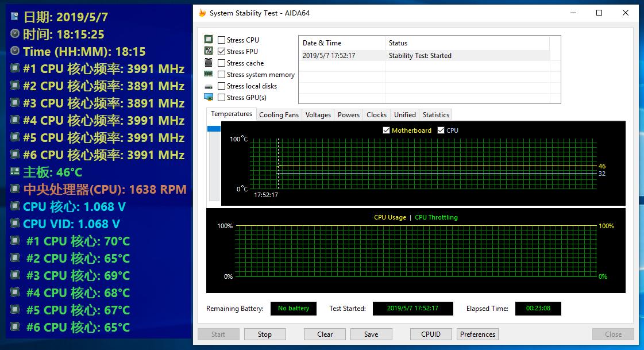644x350 pixels.
Task: Switch to the Voltages tab
Action: 318,114
